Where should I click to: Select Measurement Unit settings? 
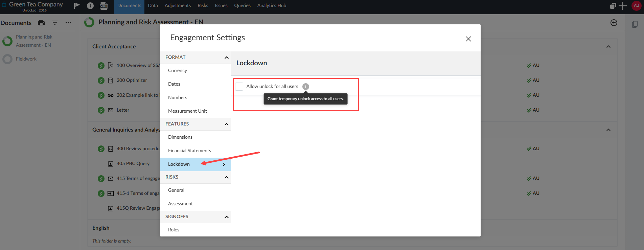[x=195, y=111]
